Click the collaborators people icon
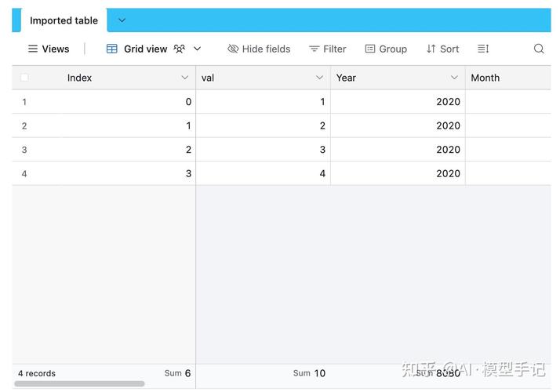 coord(180,49)
